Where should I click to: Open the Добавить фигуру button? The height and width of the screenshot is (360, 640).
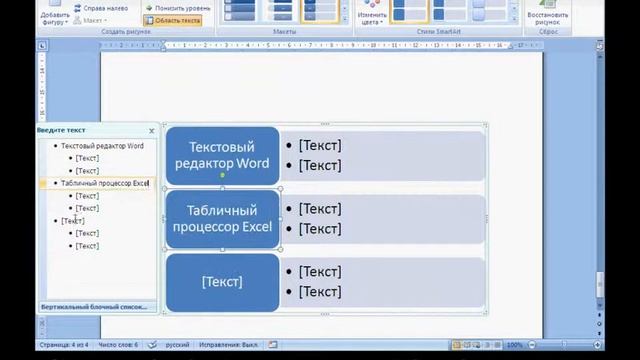point(55,13)
